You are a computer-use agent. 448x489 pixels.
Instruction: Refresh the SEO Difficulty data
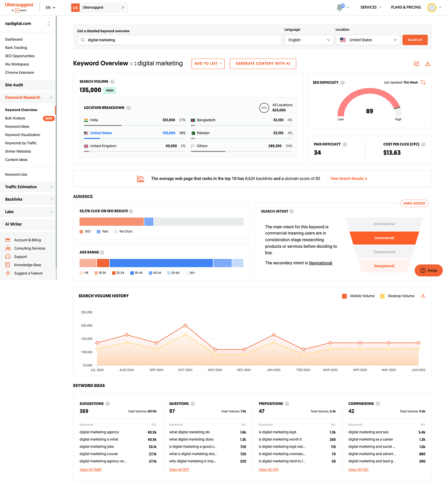point(423,82)
